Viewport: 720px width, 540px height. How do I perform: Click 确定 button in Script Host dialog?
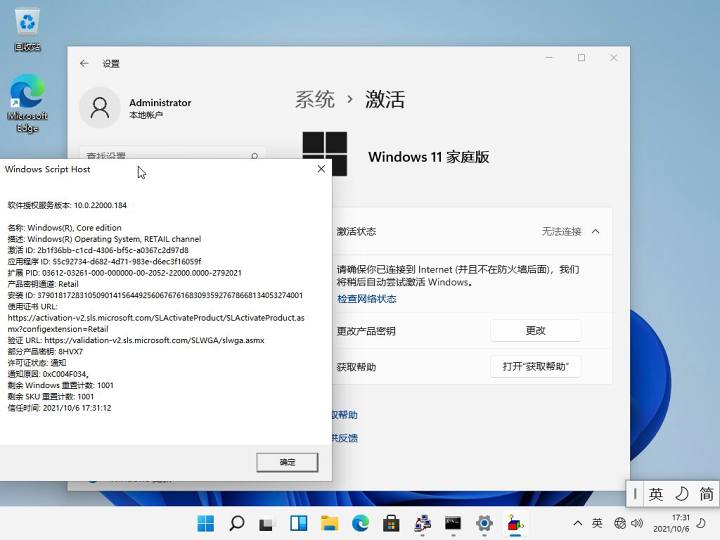[x=287, y=462]
